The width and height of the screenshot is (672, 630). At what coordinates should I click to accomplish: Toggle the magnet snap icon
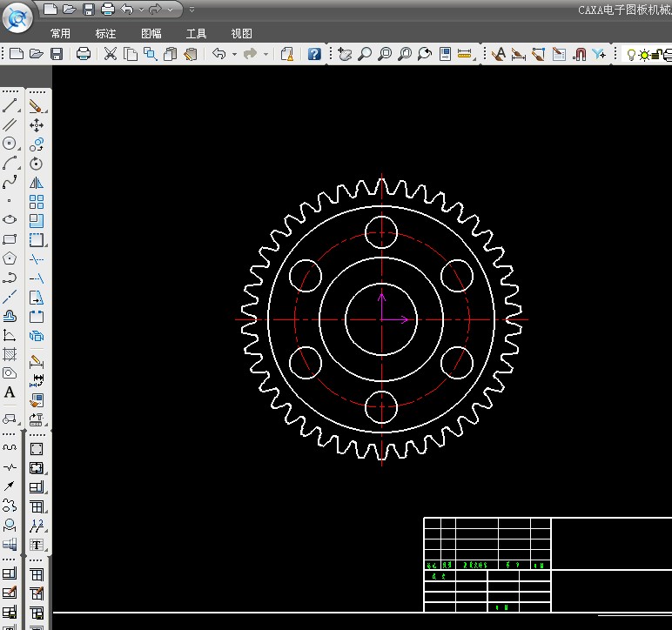pyautogui.click(x=580, y=54)
